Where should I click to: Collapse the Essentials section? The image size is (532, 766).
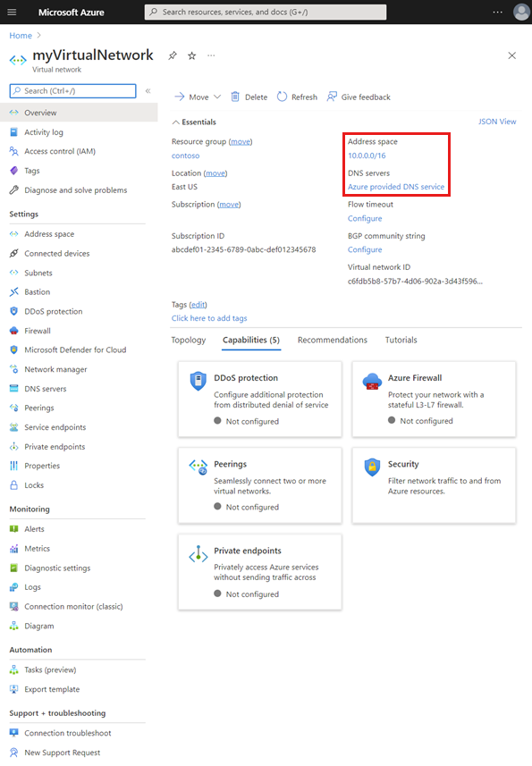coord(176,122)
